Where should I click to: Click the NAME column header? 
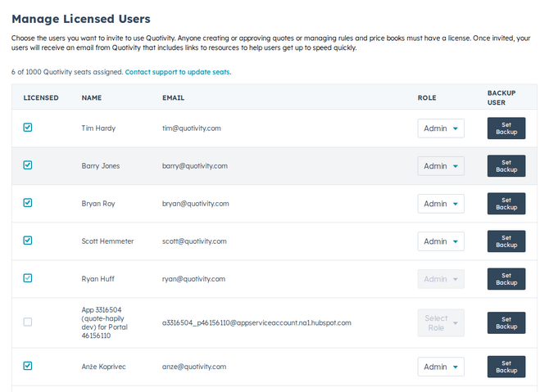click(92, 98)
